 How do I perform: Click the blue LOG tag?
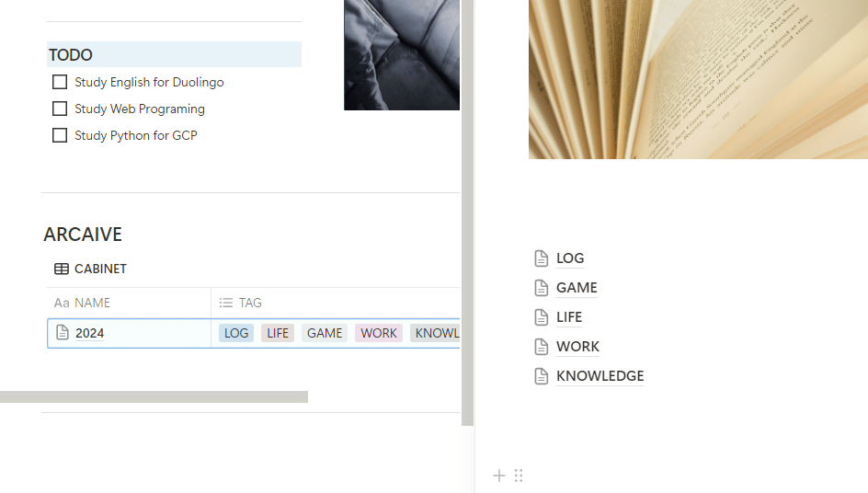pyautogui.click(x=236, y=333)
